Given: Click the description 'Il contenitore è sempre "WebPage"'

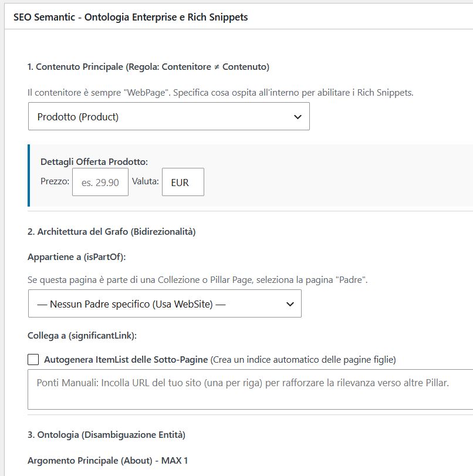Looking at the screenshot, I should coord(221,93).
